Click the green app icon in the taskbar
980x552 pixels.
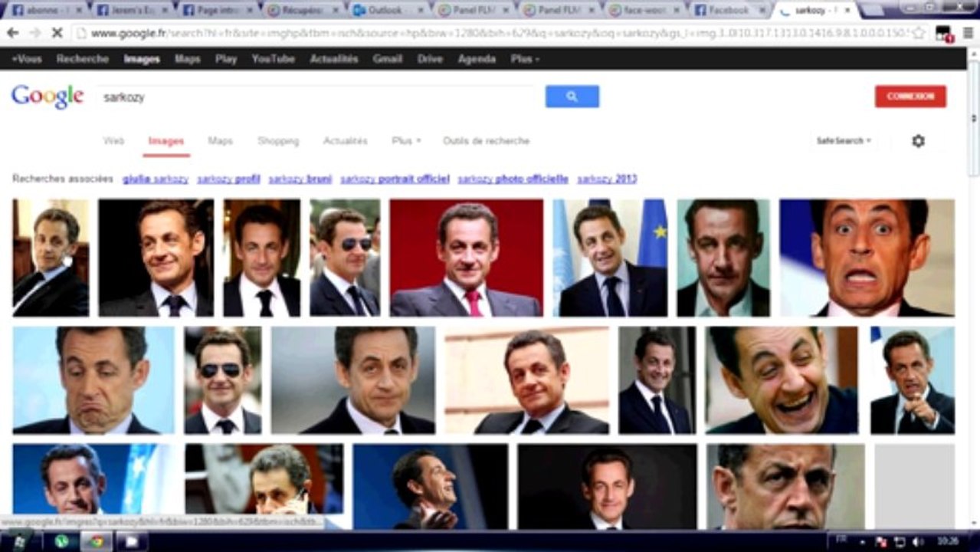click(x=61, y=541)
